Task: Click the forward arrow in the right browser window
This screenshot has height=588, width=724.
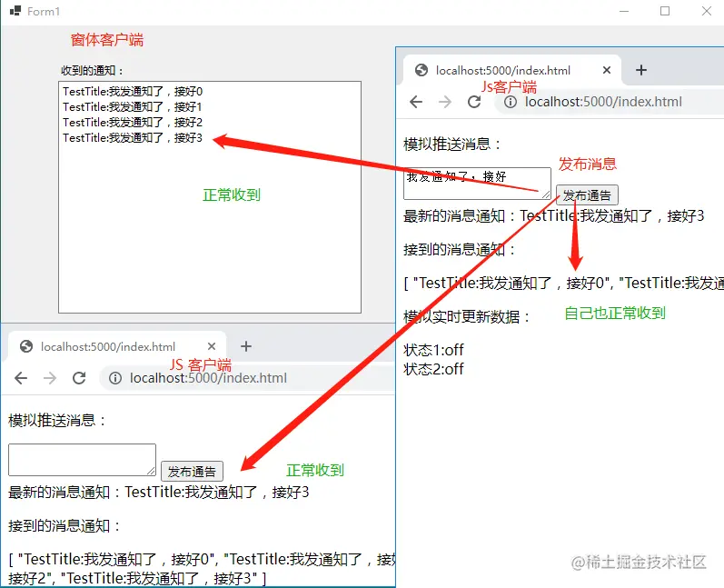Action: pos(445,102)
